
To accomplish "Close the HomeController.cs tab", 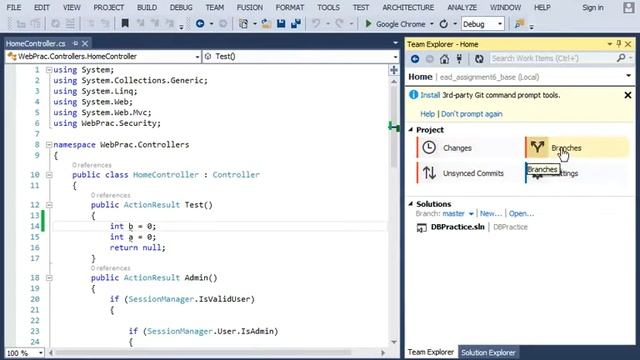I will (x=85, y=43).
